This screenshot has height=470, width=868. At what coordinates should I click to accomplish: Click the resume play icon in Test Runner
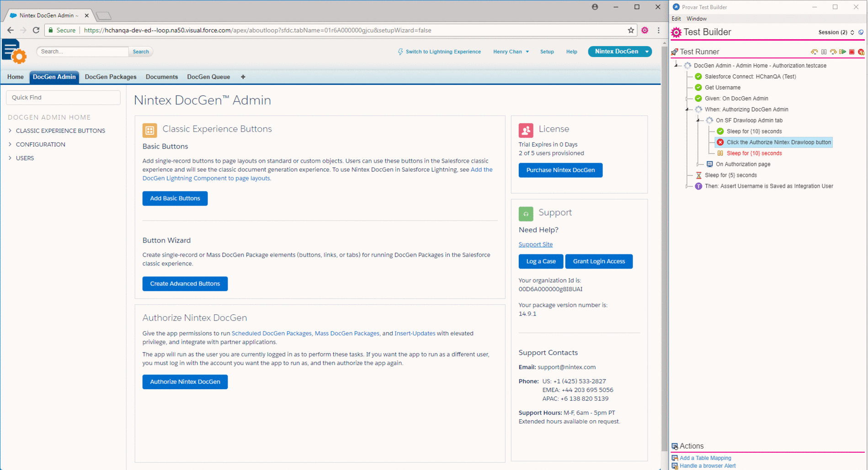pos(842,52)
